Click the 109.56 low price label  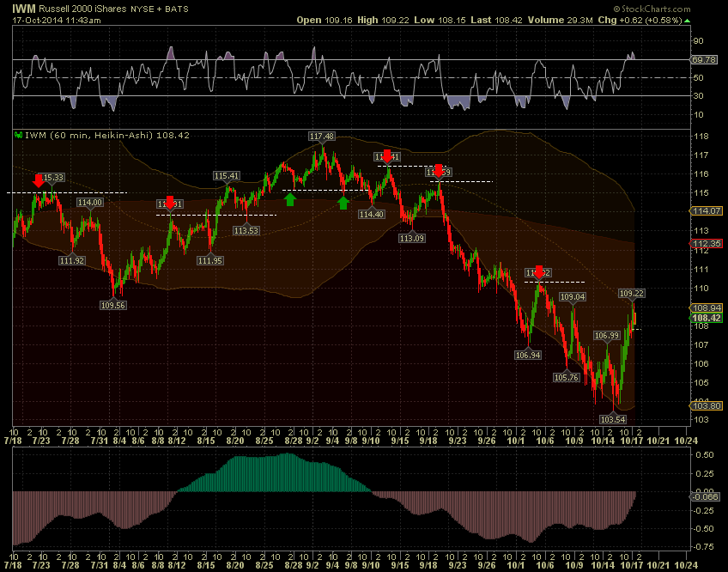click(x=113, y=305)
